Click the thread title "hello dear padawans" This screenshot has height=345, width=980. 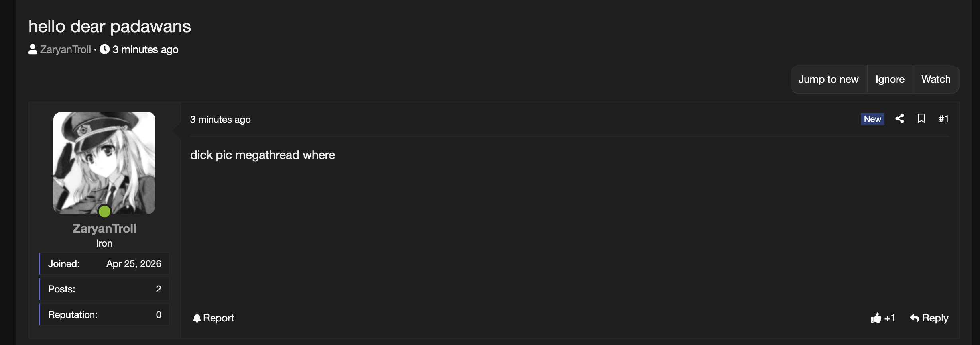(110, 26)
